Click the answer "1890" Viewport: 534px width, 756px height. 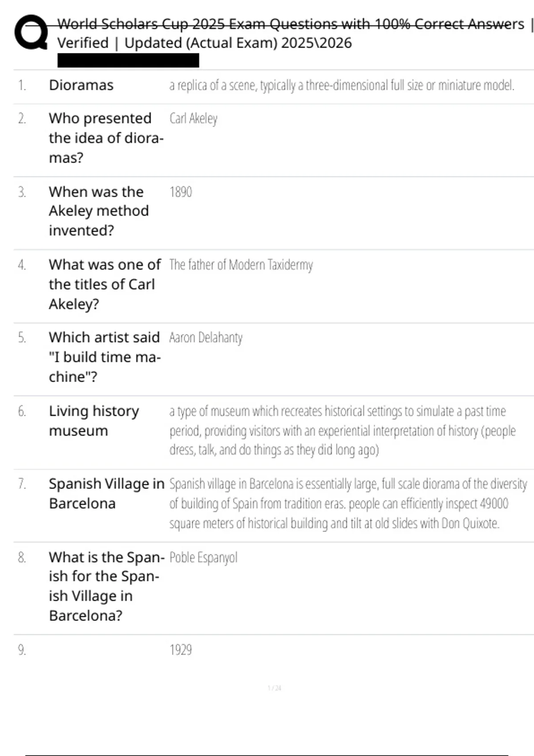click(180, 192)
